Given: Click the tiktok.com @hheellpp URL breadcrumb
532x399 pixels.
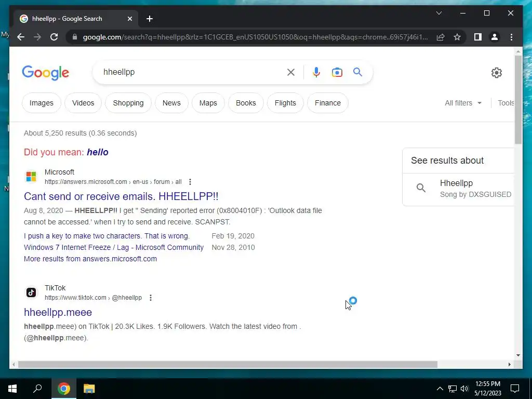Looking at the screenshot, I should [x=94, y=298].
